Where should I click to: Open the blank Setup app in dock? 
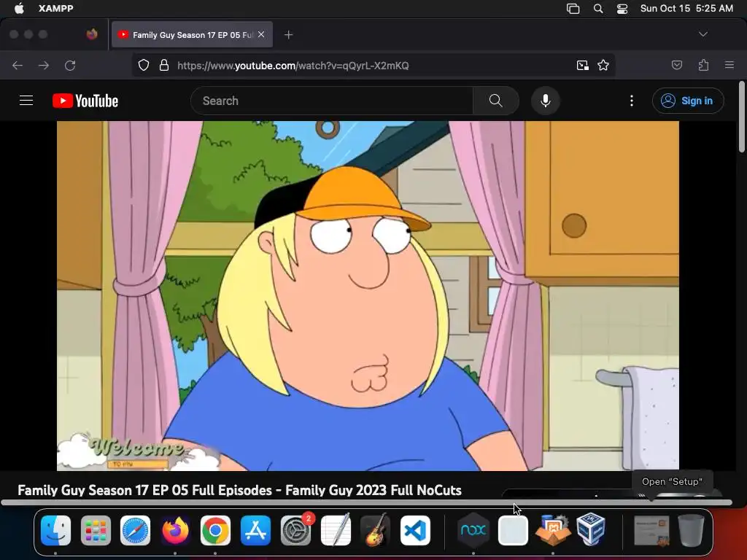(513, 530)
